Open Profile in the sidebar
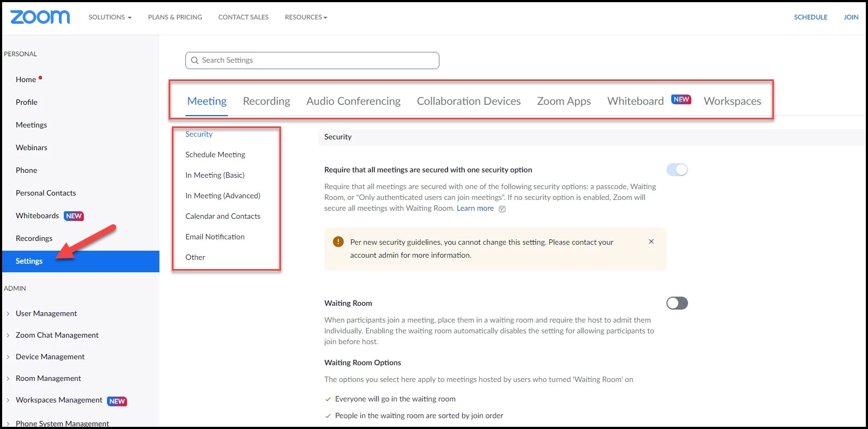 [x=26, y=102]
